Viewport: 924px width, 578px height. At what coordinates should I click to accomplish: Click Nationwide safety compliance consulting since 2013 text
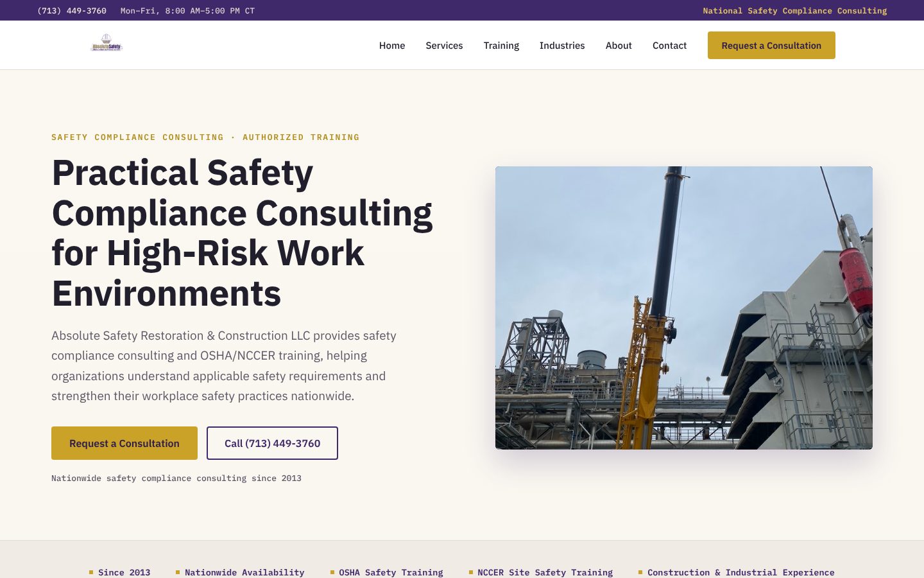point(176,478)
